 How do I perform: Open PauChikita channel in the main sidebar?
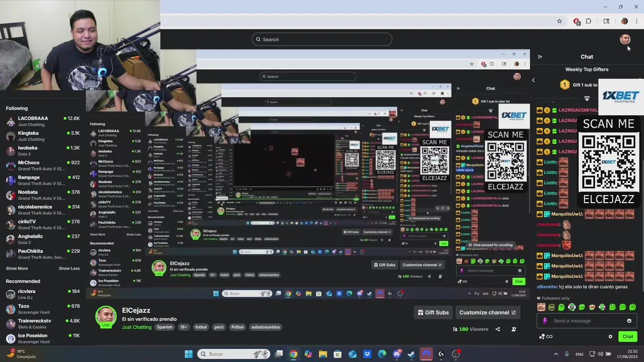(x=43, y=254)
